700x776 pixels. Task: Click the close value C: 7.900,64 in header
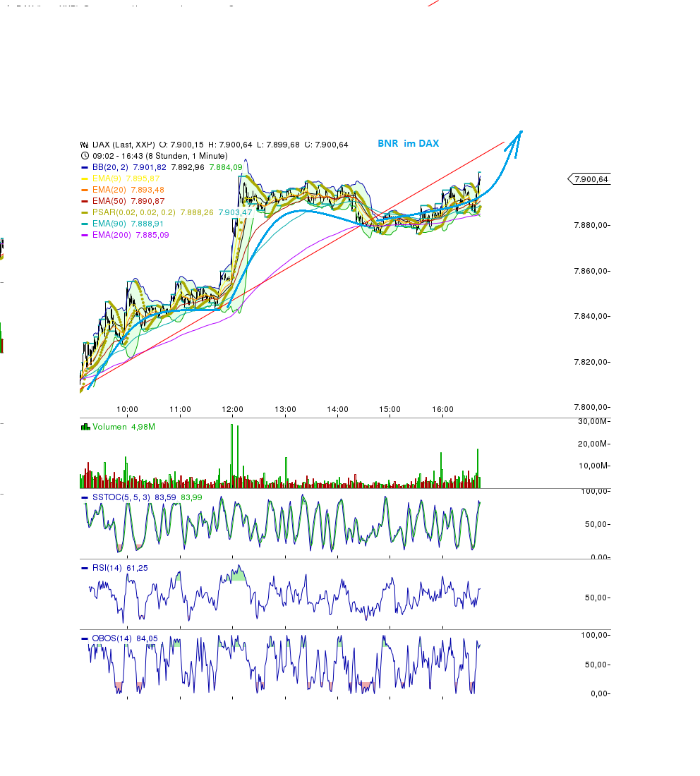(x=326, y=145)
